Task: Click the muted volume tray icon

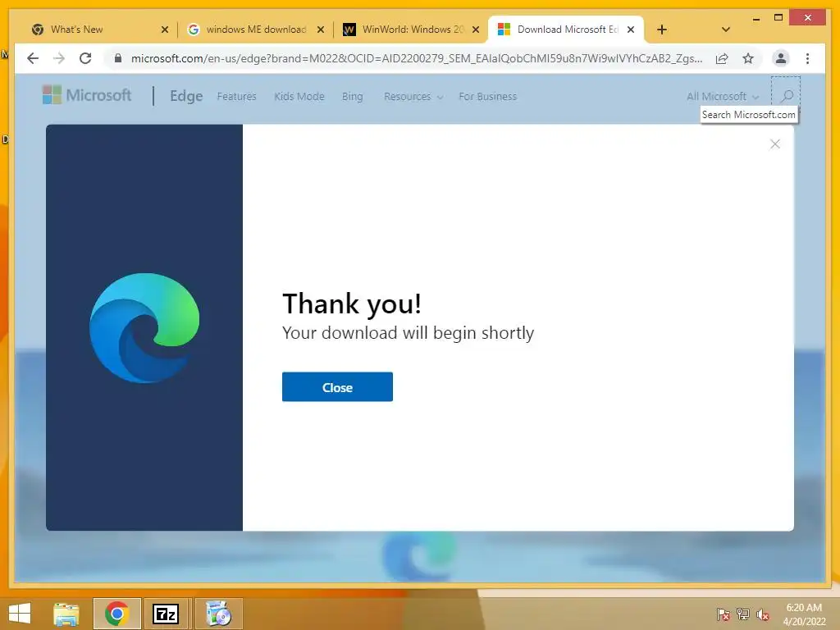Action: pyautogui.click(x=762, y=614)
